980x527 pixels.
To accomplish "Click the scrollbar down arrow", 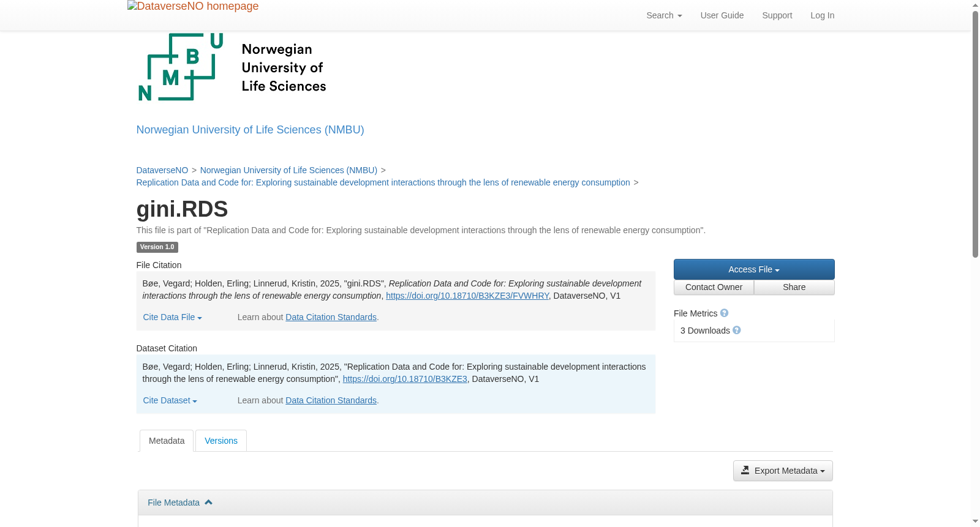I will (x=975, y=521).
